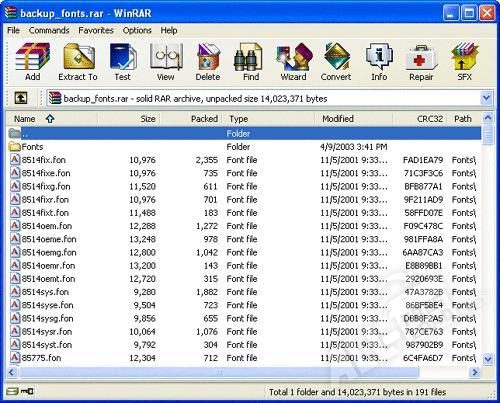Select the 8514oem.fon file row
The image size is (500, 403).
[x=244, y=226]
